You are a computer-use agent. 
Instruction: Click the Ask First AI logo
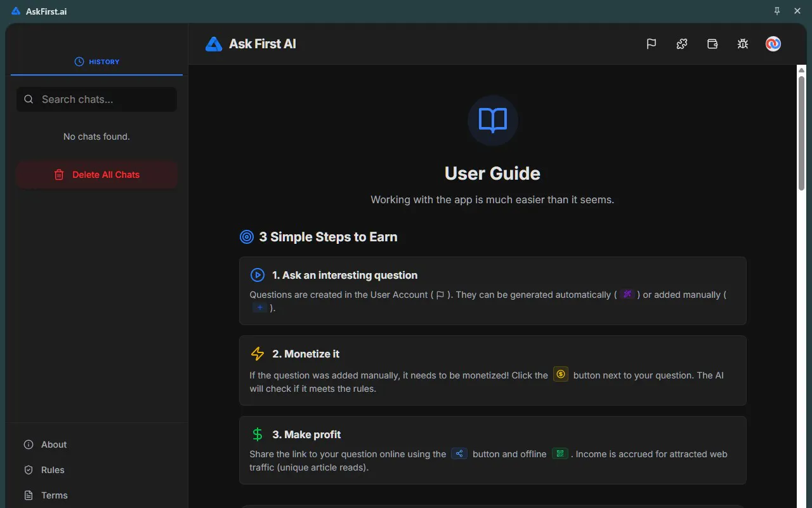coord(214,44)
